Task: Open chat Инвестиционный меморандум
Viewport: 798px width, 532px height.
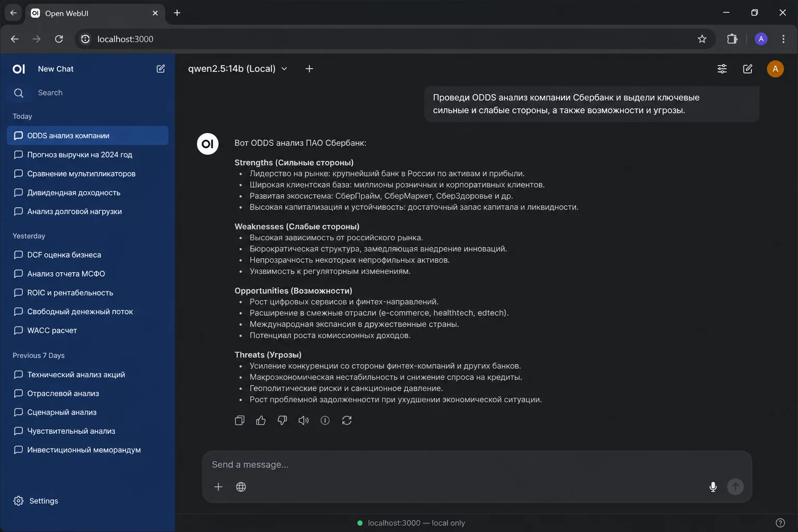Action: click(88, 450)
